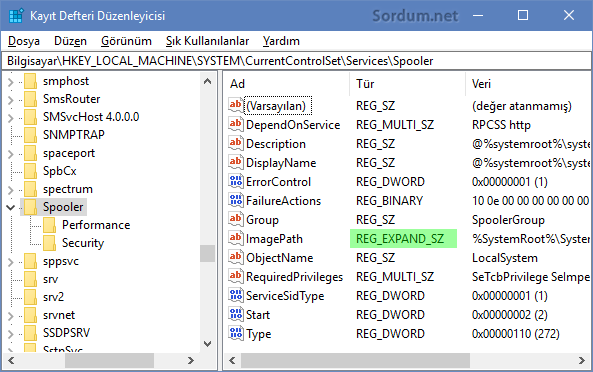Click the FailureActions binary value icon

click(236, 200)
